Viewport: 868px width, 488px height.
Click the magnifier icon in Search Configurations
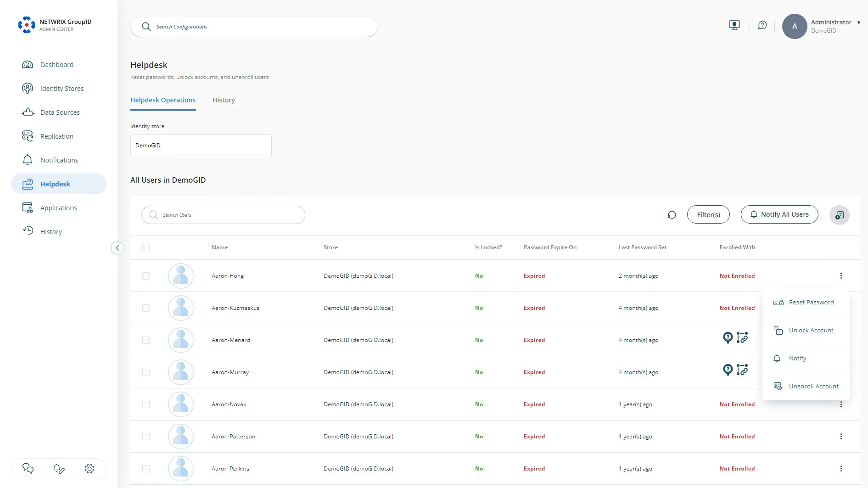click(146, 27)
